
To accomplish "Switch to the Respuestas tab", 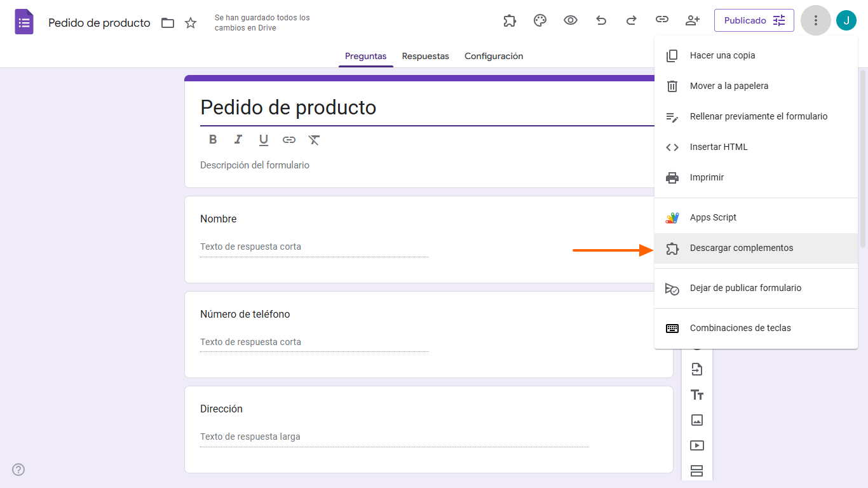I will (x=425, y=56).
